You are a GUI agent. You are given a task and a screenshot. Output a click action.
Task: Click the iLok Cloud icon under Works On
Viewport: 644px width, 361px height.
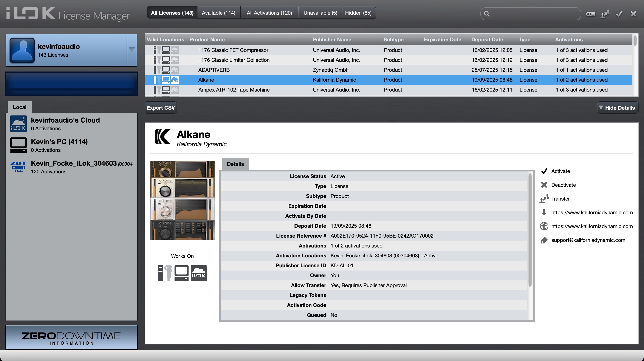coord(199,273)
